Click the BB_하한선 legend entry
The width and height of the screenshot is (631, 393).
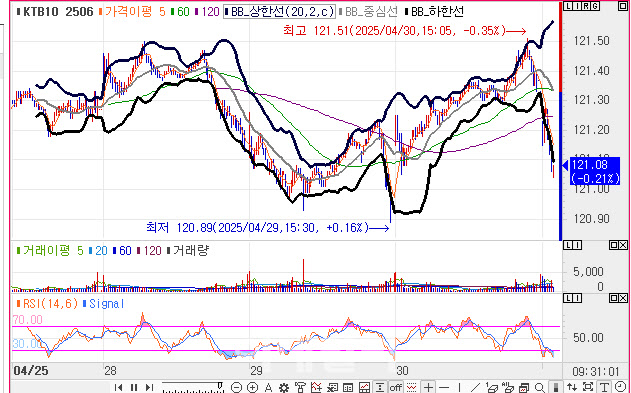(435, 12)
